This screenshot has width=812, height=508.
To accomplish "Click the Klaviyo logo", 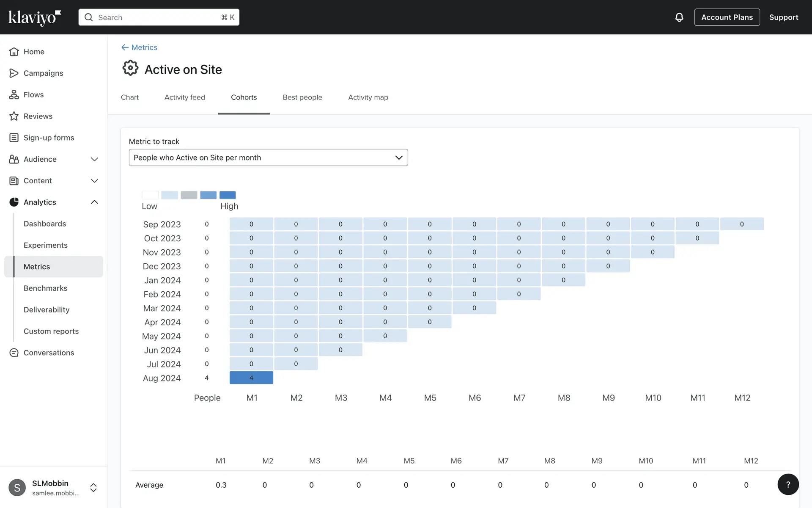I will point(35,17).
